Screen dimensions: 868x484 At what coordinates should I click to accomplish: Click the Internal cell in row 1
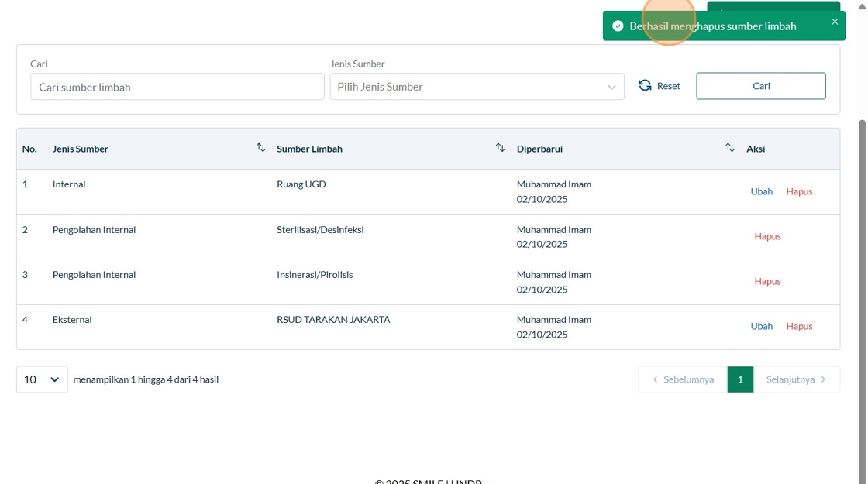[69, 184]
